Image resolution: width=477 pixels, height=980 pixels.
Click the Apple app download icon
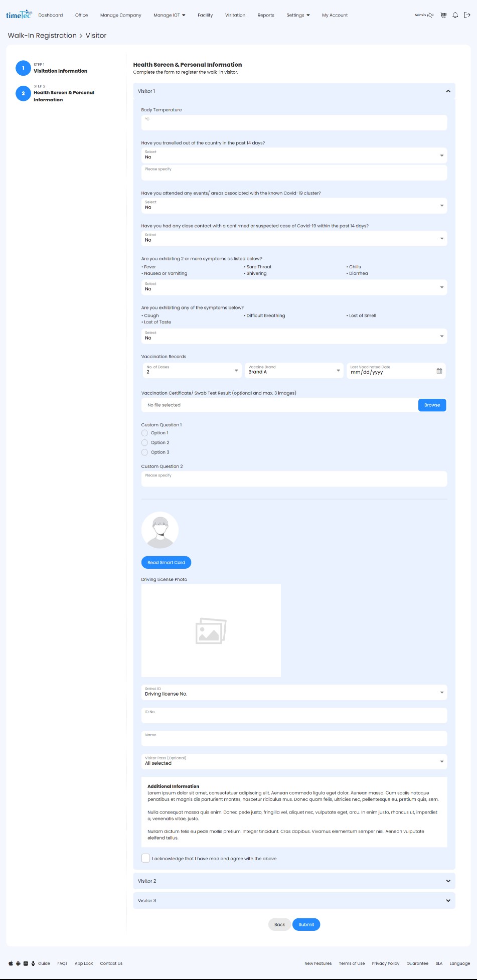(11, 963)
